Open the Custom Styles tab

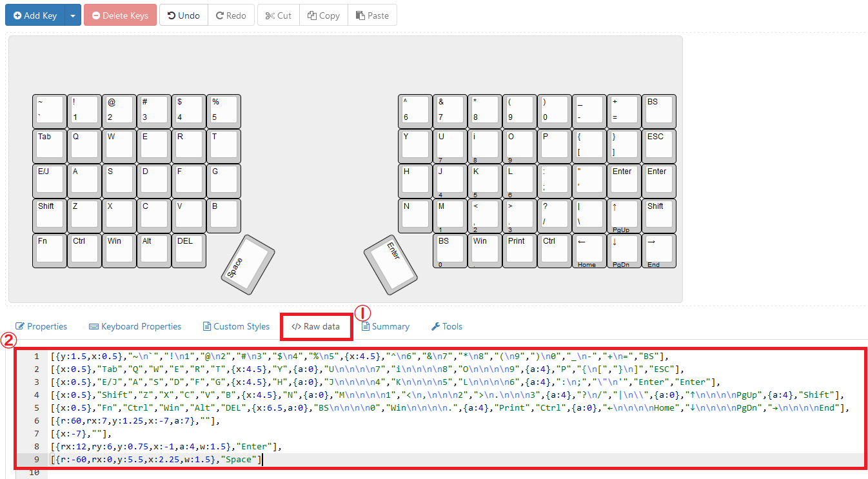point(236,327)
